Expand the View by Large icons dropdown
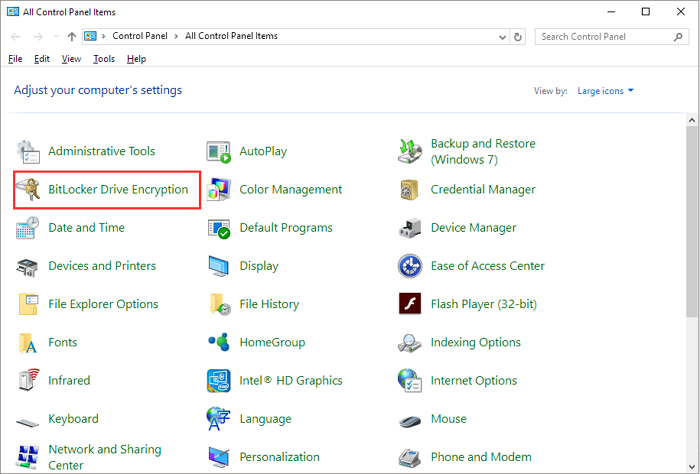This screenshot has width=700, height=474. coord(605,91)
